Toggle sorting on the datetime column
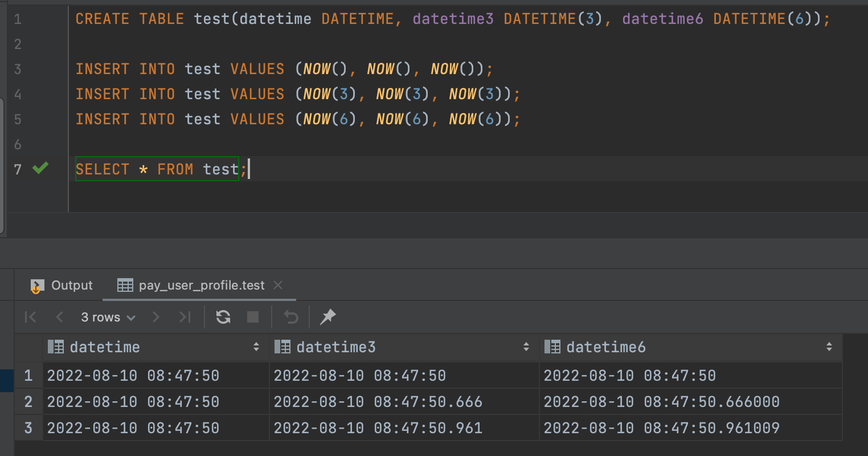 pyautogui.click(x=255, y=347)
